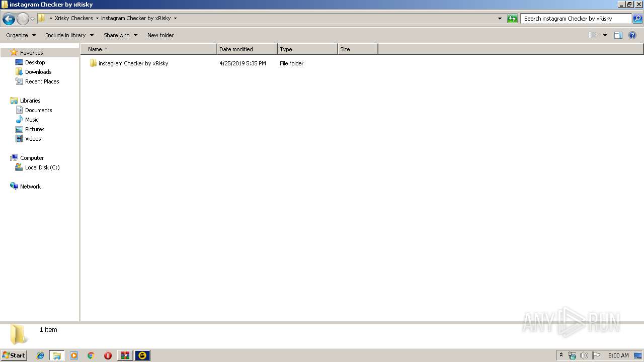Click the Music note icon
644x362 pixels.
pos(19,120)
